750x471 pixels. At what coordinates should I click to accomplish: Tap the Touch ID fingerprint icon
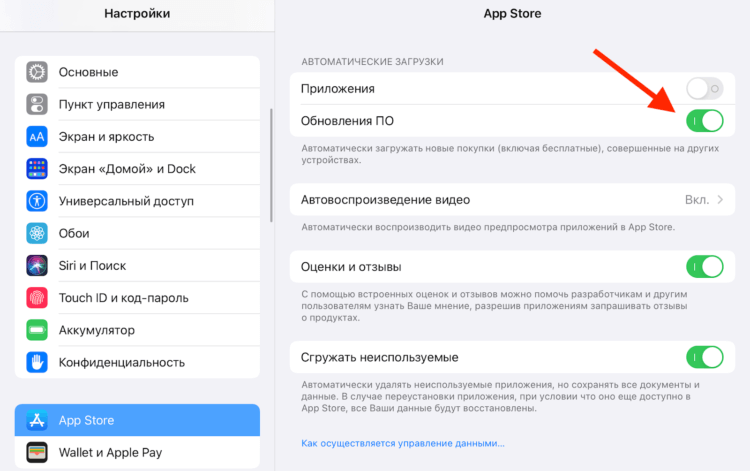coord(37,298)
